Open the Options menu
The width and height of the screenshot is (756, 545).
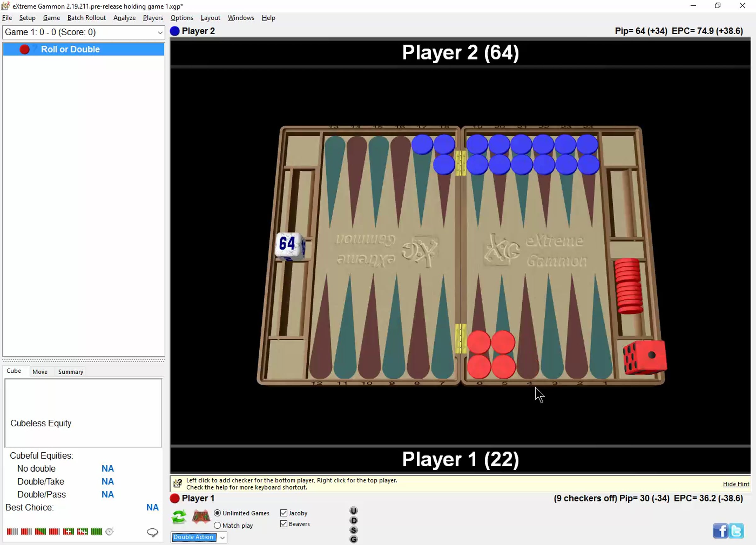point(182,18)
